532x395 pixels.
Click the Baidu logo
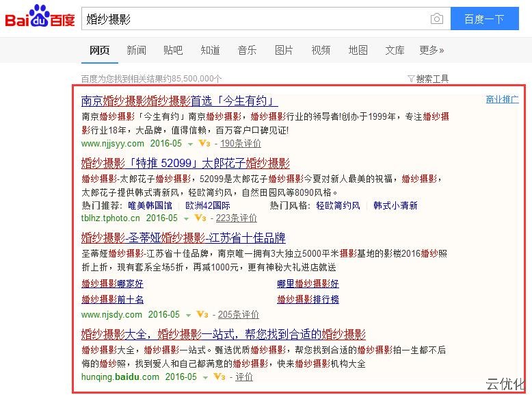pyautogui.click(x=40, y=18)
